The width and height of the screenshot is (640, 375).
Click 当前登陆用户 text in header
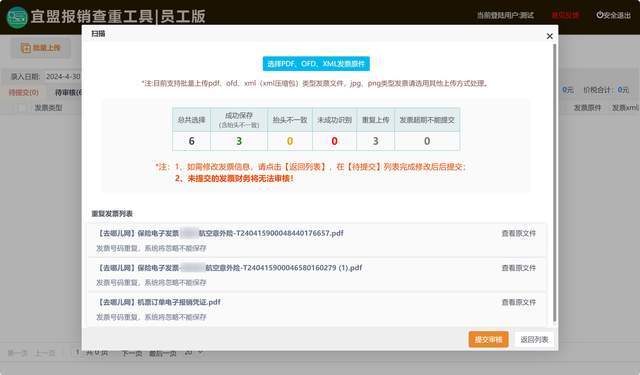point(505,16)
